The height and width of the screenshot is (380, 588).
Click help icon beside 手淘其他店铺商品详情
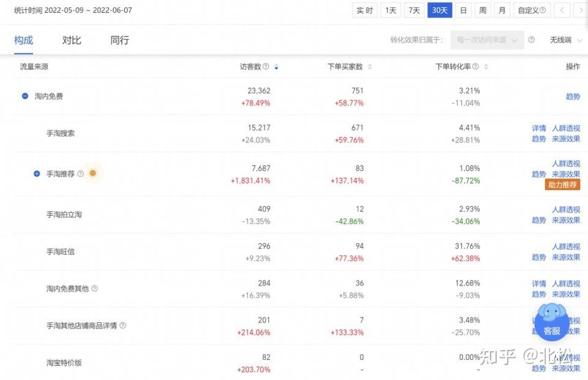click(123, 325)
